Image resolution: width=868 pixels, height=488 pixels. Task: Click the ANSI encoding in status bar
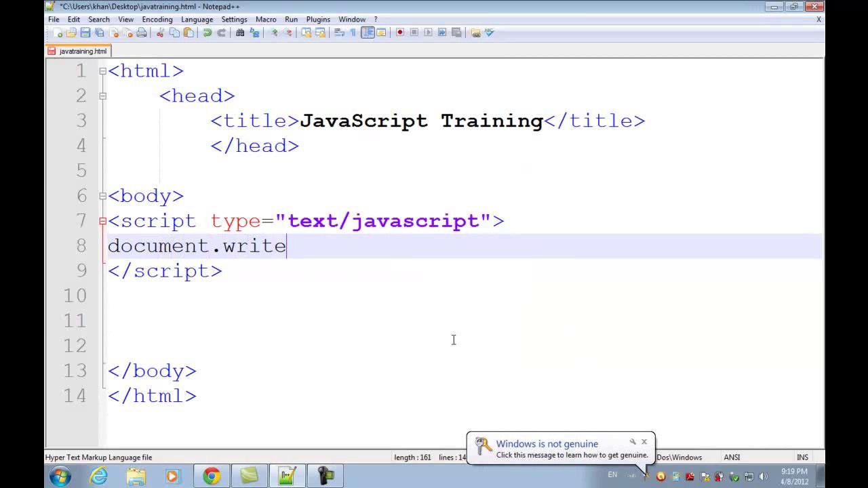(x=732, y=457)
